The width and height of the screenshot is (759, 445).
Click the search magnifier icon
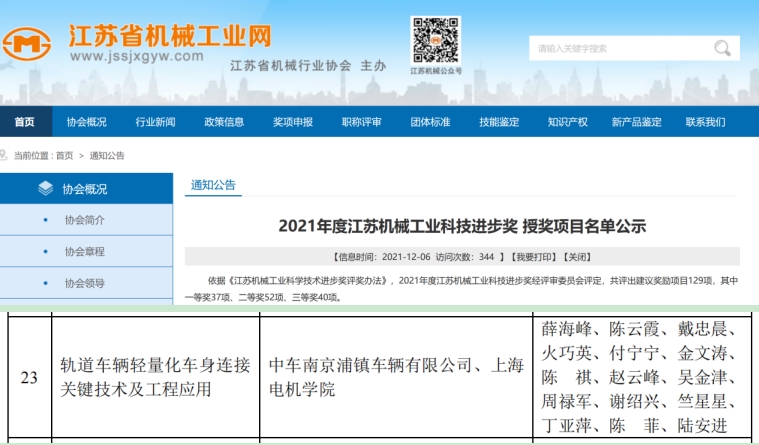click(722, 48)
